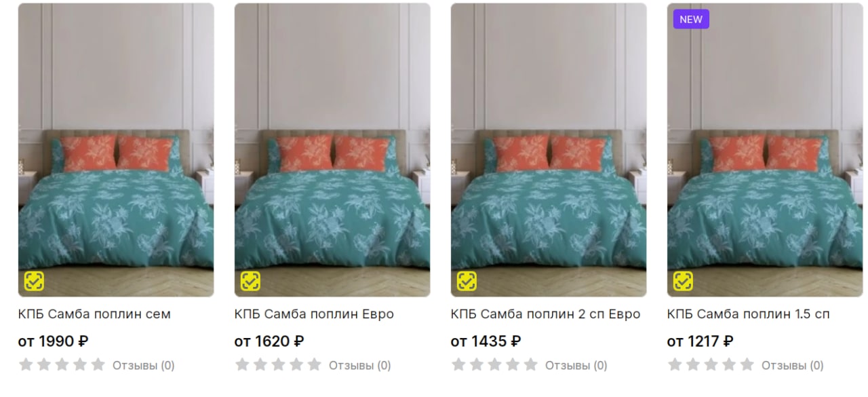The image size is (868, 397).
Task: Click the purple NEW badge
Action: click(x=691, y=19)
